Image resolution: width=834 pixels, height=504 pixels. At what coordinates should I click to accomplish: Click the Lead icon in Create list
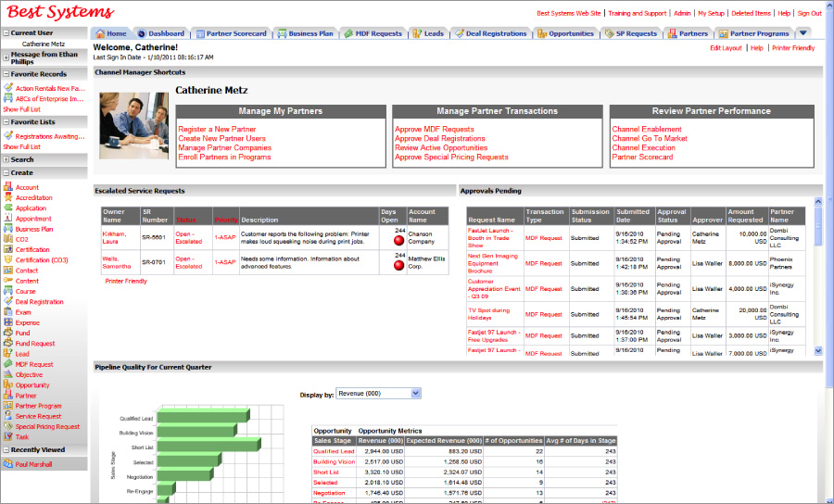click(7, 354)
